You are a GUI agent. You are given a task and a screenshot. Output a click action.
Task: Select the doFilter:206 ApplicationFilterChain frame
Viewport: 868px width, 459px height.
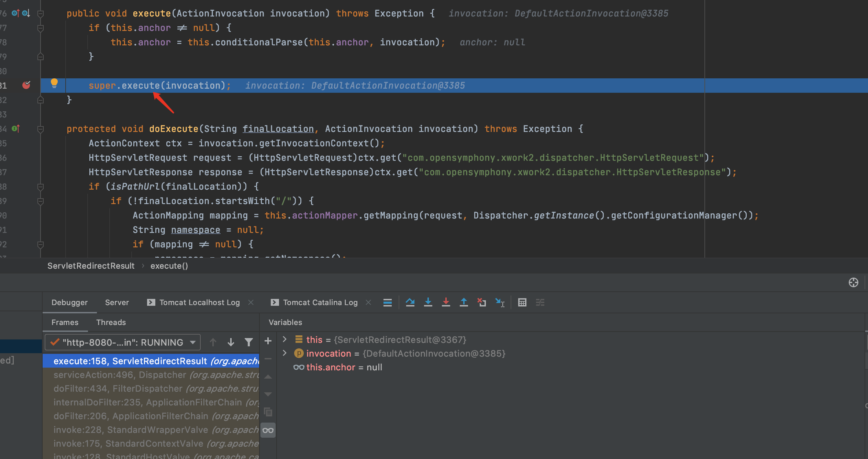151,416
